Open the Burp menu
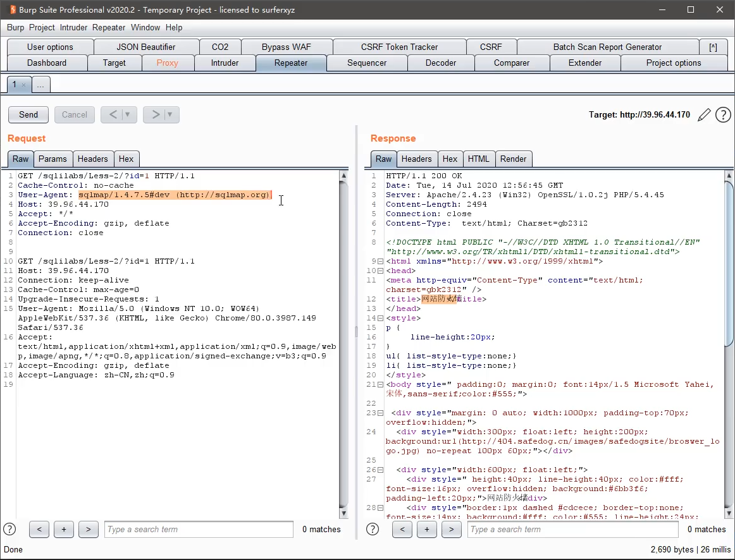735x560 pixels. pyautogui.click(x=15, y=28)
